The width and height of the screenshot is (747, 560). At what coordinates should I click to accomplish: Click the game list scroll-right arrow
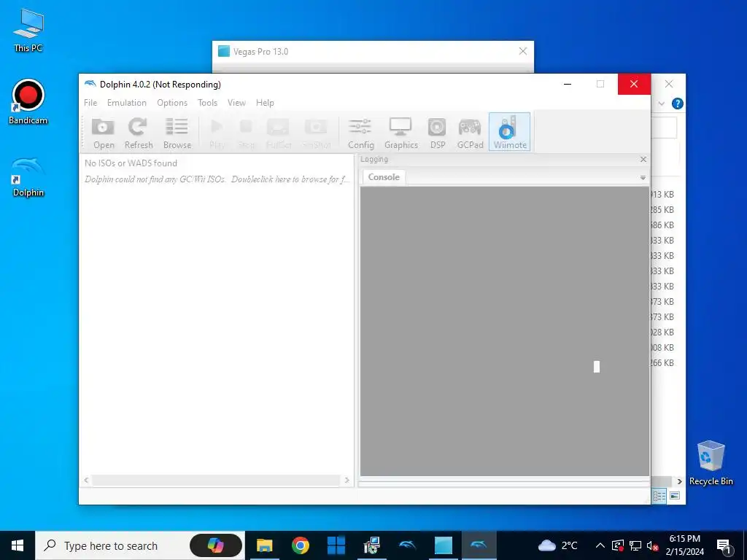coord(347,480)
